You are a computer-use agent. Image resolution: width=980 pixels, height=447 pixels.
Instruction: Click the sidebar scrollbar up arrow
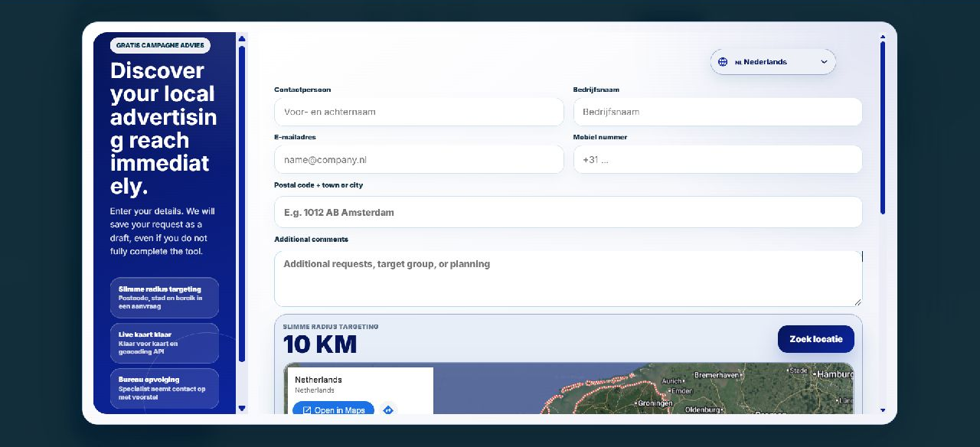pyautogui.click(x=242, y=38)
